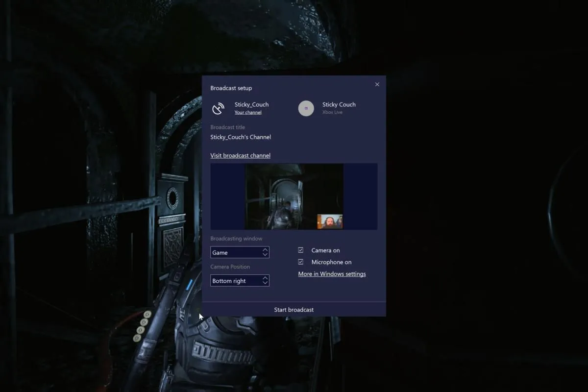Viewport: 588px width, 392px height.
Task: Open the Broadcasting window dropdown
Action: (x=240, y=252)
